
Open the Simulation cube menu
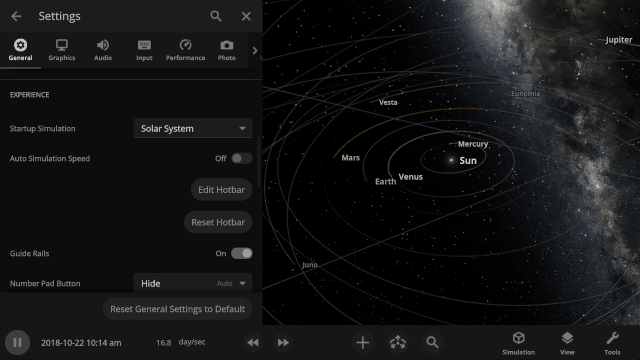click(x=518, y=343)
